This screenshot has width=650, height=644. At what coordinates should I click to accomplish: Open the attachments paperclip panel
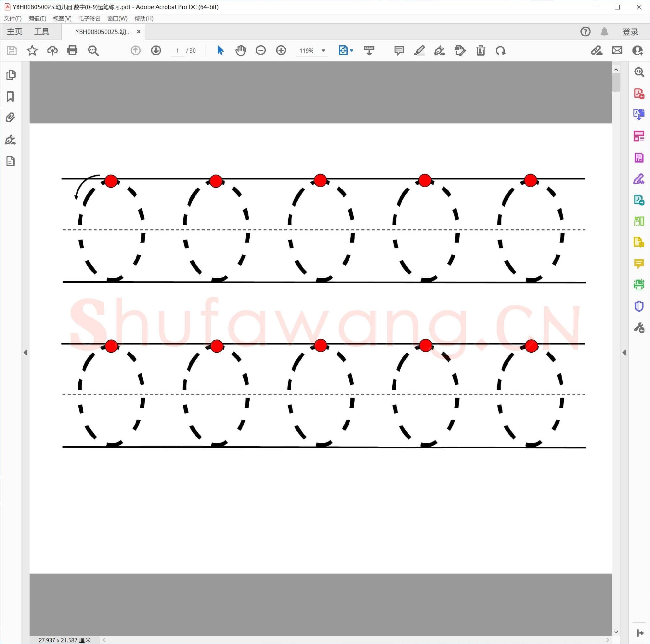point(11,117)
